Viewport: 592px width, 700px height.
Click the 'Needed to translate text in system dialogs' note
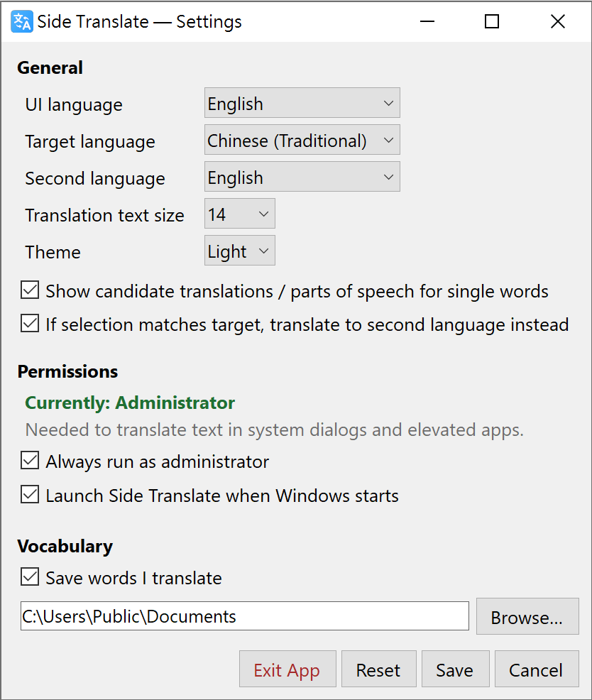274,430
